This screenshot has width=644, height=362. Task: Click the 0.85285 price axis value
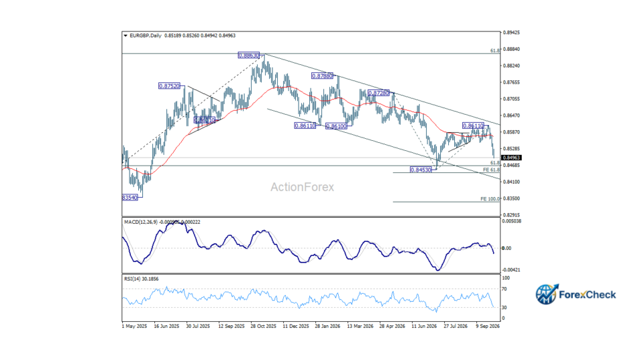511,149
